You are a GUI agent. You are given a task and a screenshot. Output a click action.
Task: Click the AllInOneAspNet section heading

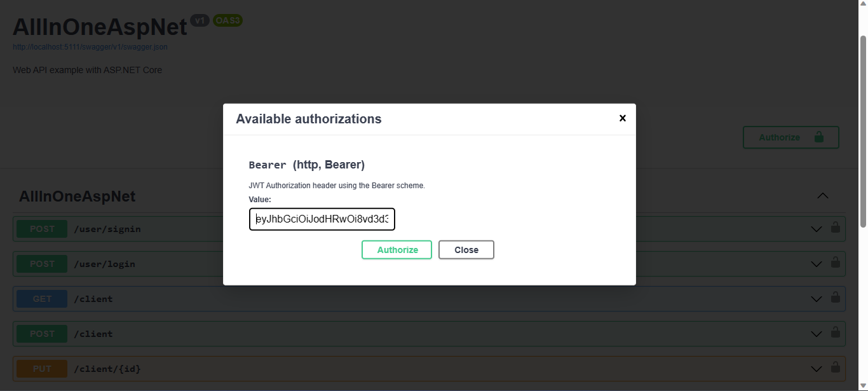coord(78,196)
